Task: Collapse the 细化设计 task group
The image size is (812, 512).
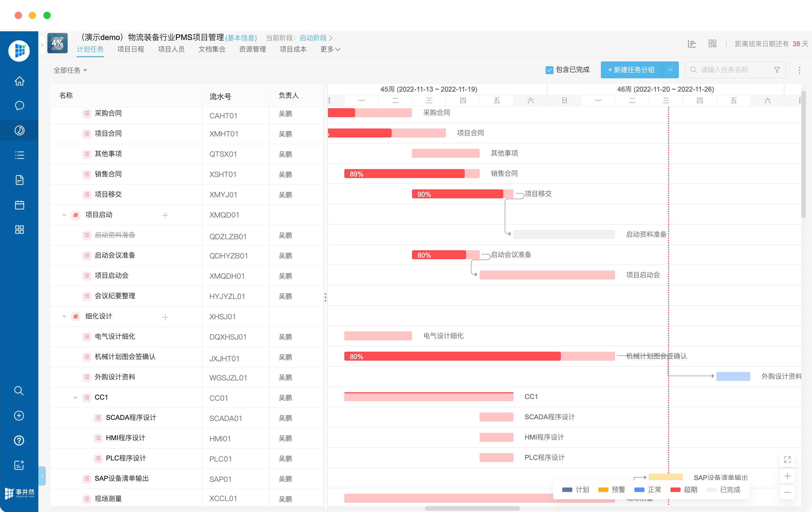Action: click(64, 316)
